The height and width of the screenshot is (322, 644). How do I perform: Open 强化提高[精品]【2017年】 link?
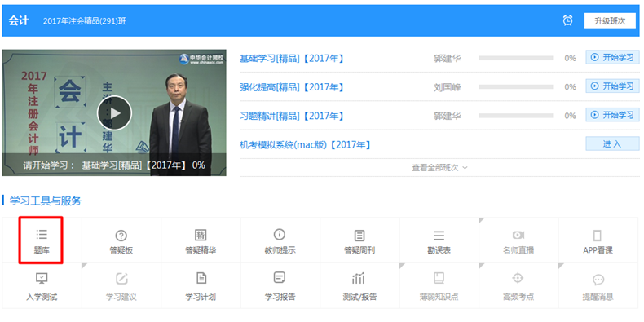[292, 87]
